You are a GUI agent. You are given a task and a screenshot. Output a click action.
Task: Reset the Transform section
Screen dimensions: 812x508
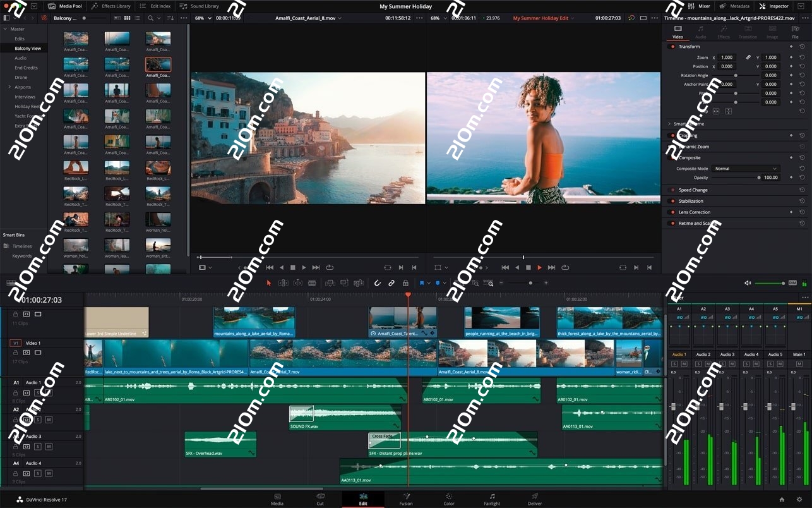point(802,46)
